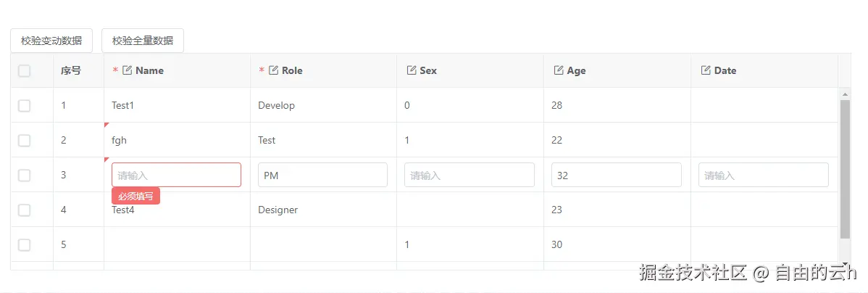
Task: Click the scrollbar up arrow
Action: click(x=845, y=94)
